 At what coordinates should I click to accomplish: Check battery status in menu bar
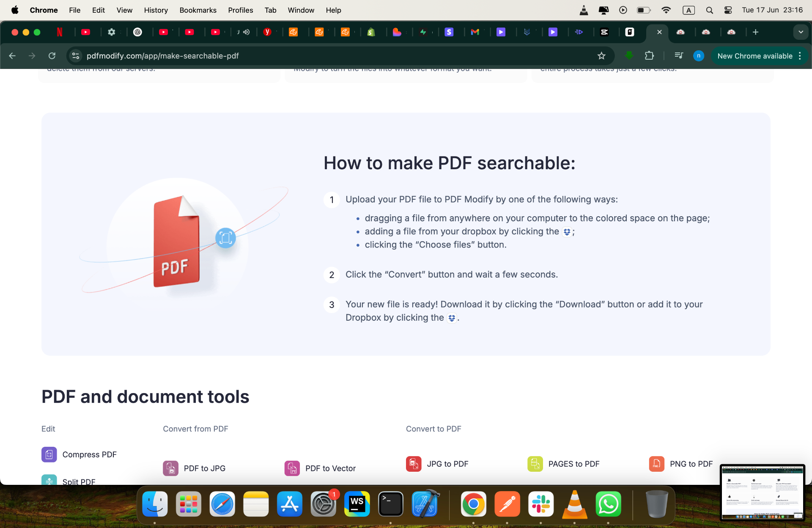644,10
